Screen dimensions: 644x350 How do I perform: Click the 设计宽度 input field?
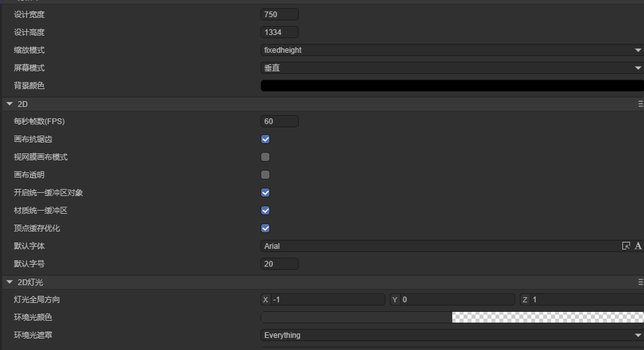coord(280,15)
